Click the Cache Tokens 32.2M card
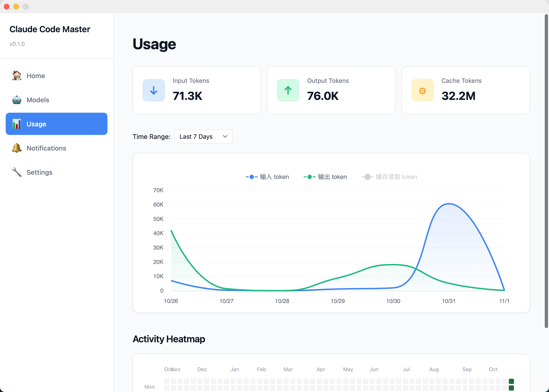The height and width of the screenshot is (392, 549). 465,90
